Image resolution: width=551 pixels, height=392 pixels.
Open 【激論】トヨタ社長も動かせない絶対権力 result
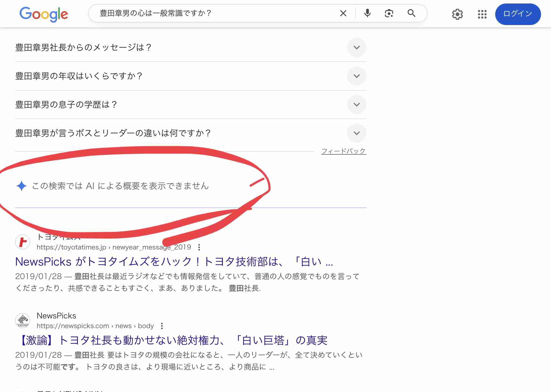(x=171, y=340)
